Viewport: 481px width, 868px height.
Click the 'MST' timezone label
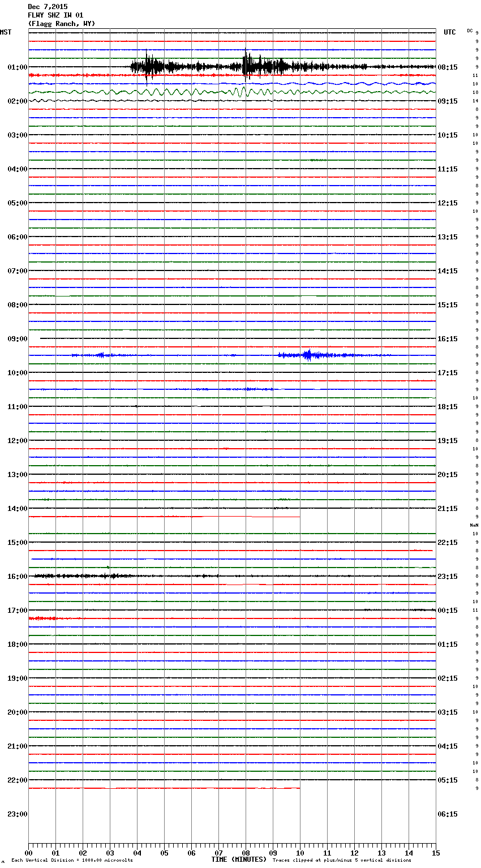tap(6, 32)
